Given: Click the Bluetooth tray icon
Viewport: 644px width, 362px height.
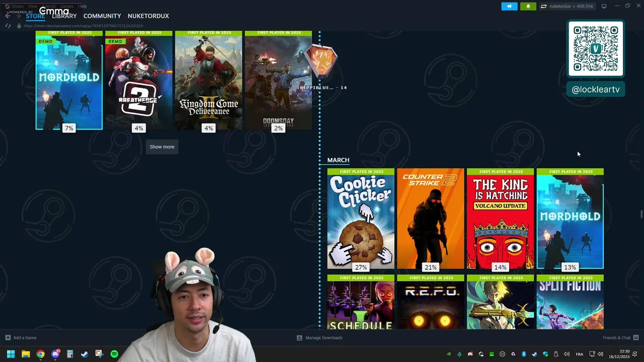Looking at the screenshot, I should click(x=524, y=354).
